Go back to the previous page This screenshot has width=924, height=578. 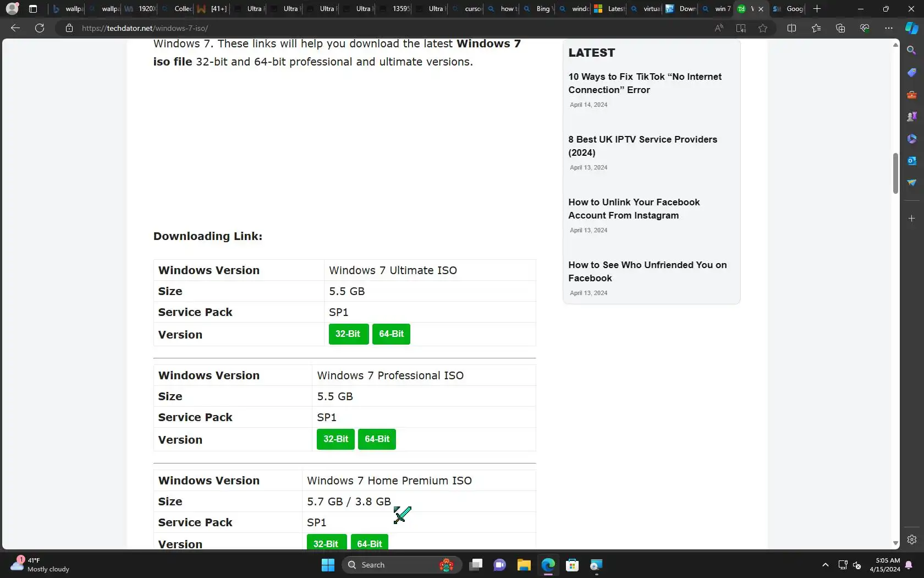pyautogui.click(x=15, y=28)
